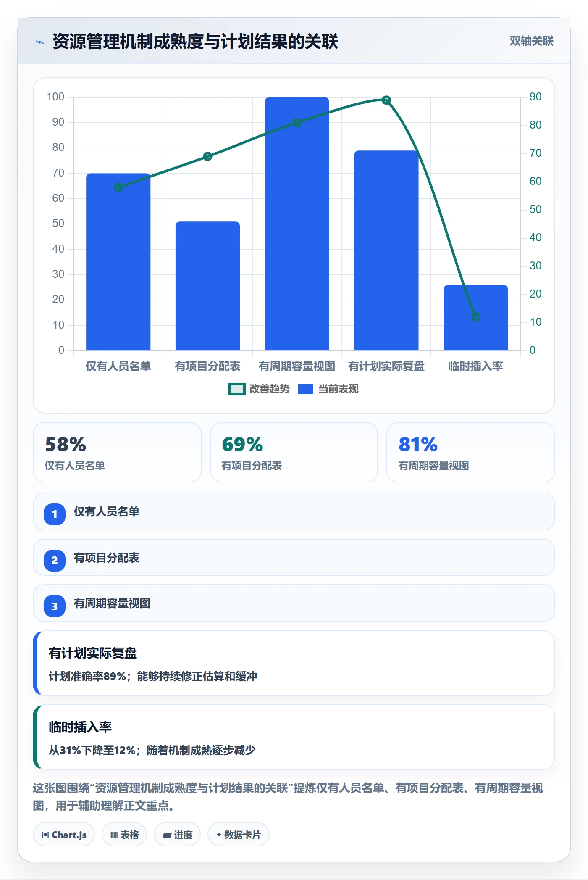
Task: Open the 81% 有周期容量视图 stat card
Action: tap(471, 452)
